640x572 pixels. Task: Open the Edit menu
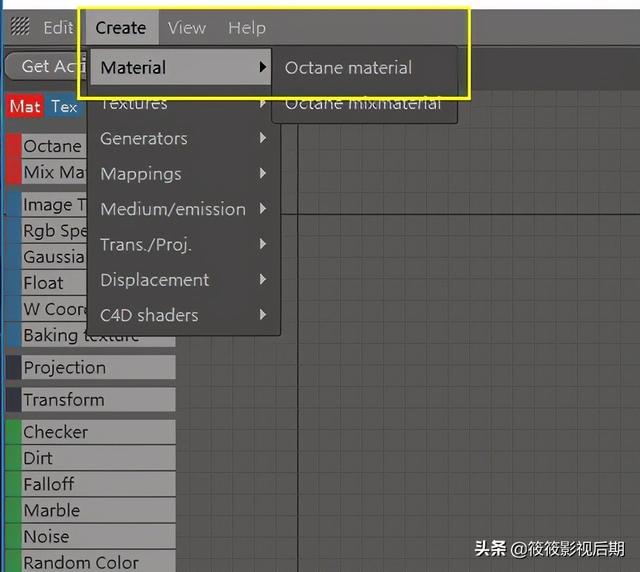pos(58,28)
